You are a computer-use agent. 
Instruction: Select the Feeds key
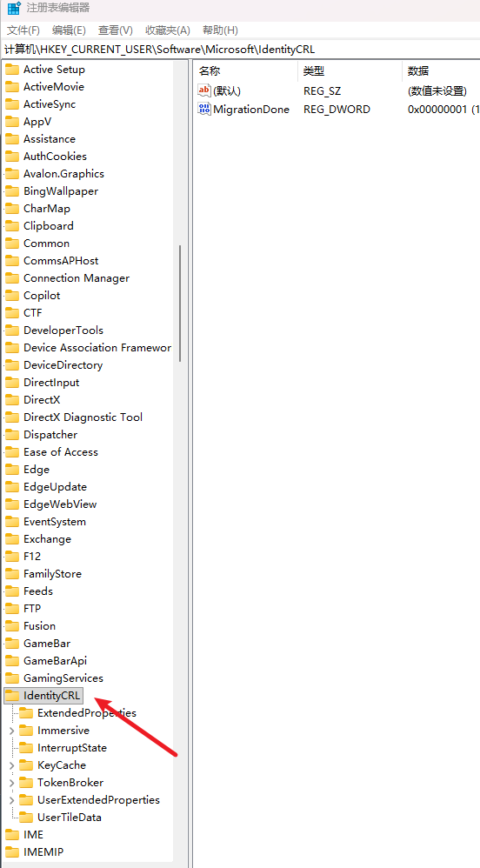click(38, 591)
